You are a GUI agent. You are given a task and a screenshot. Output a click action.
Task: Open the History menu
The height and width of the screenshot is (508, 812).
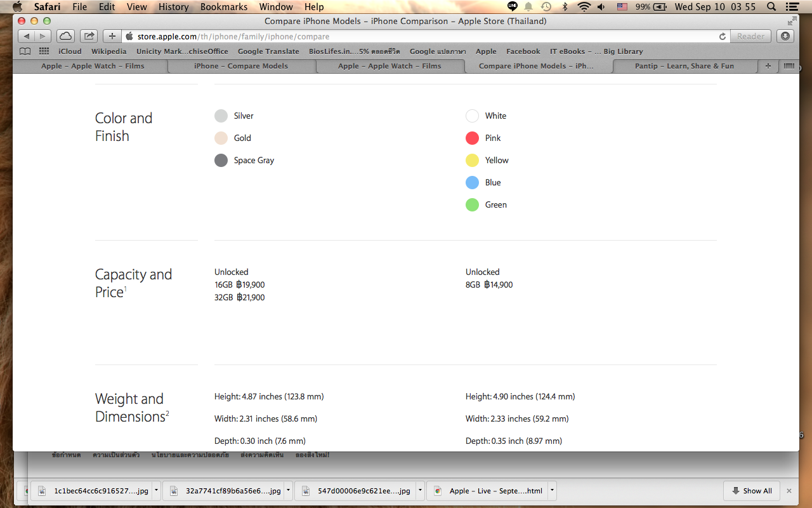pos(174,7)
